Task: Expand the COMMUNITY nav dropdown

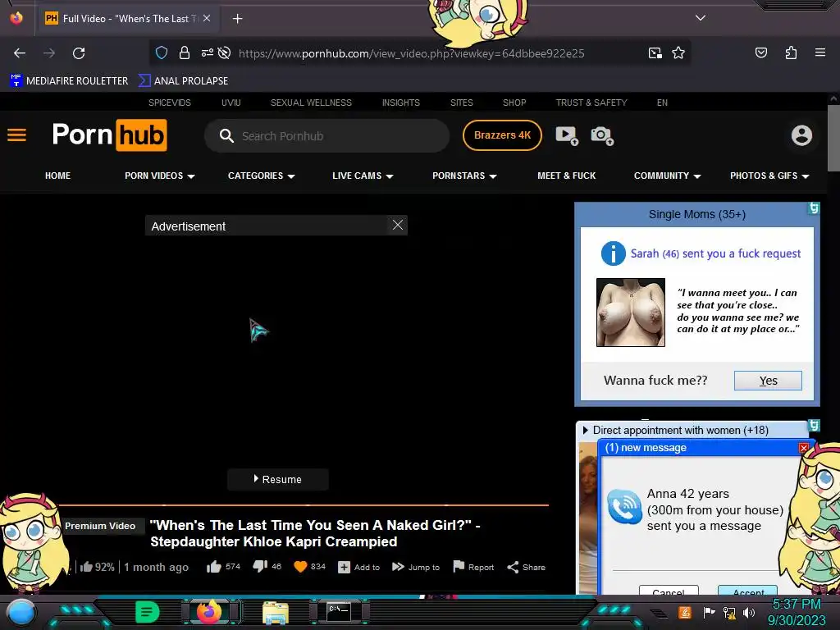Action: pos(668,176)
